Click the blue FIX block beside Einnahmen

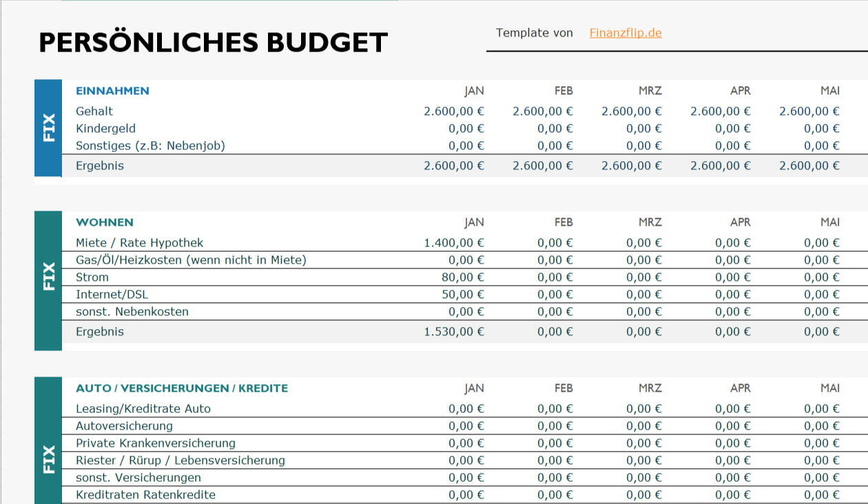coord(48,128)
